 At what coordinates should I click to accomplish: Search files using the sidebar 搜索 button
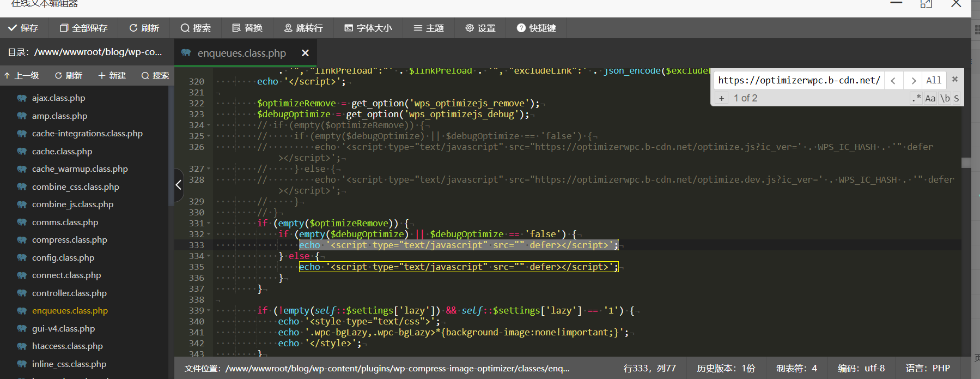155,75
